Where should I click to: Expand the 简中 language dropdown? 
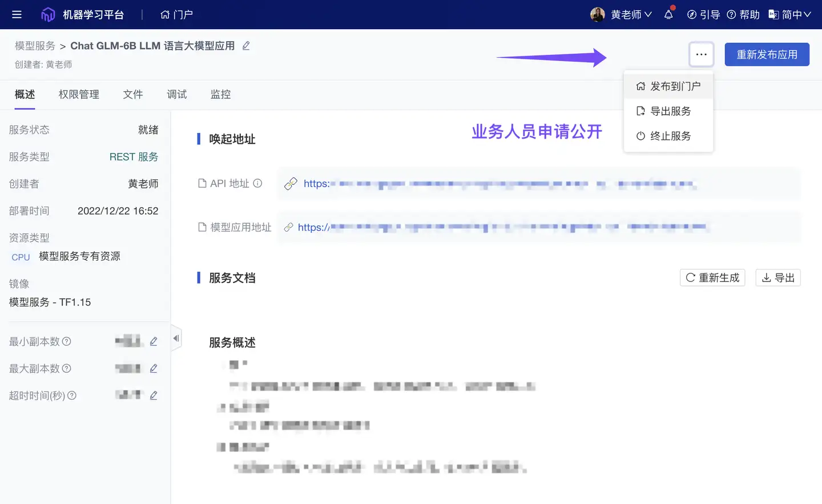(x=789, y=14)
